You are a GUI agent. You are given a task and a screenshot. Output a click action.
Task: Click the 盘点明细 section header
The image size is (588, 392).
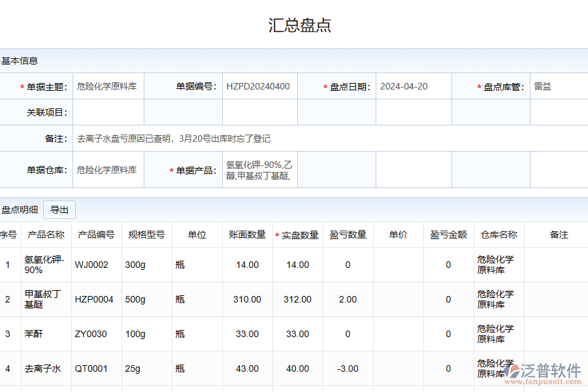[x=20, y=210]
